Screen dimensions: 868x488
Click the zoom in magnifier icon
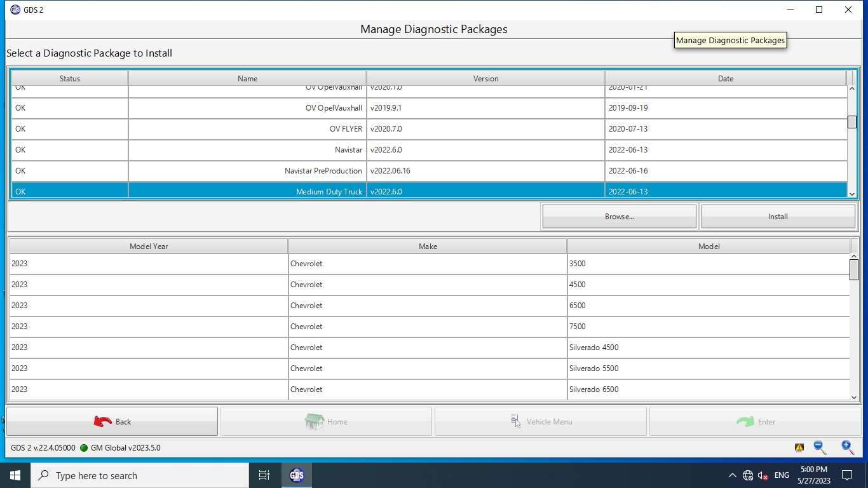coord(847,447)
